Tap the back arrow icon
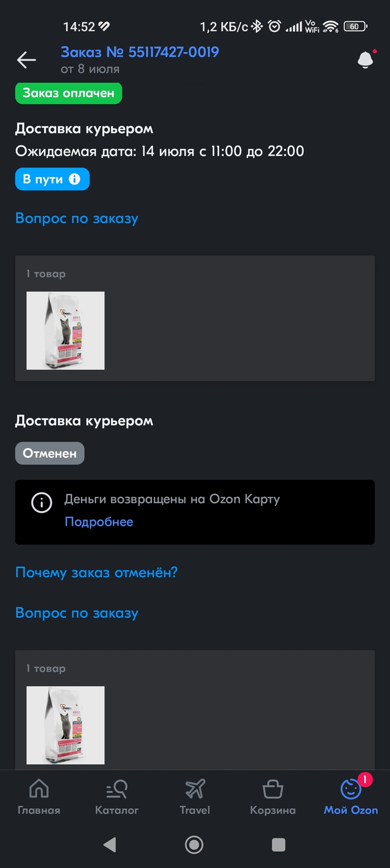This screenshot has width=390, height=868. [x=26, y=60]
